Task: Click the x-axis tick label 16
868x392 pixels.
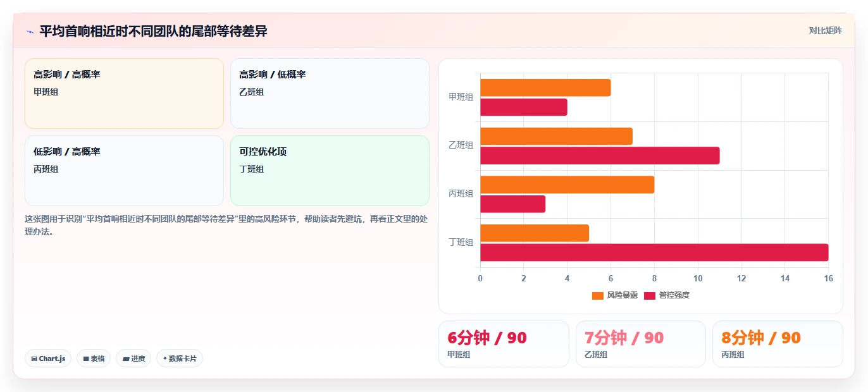Action: click(828, 279)
